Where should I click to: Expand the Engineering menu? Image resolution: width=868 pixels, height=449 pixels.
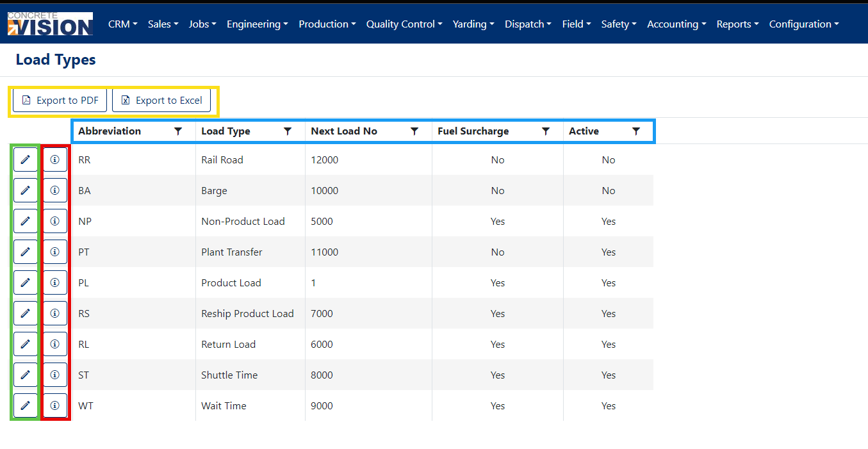click(x=257, y=24)
